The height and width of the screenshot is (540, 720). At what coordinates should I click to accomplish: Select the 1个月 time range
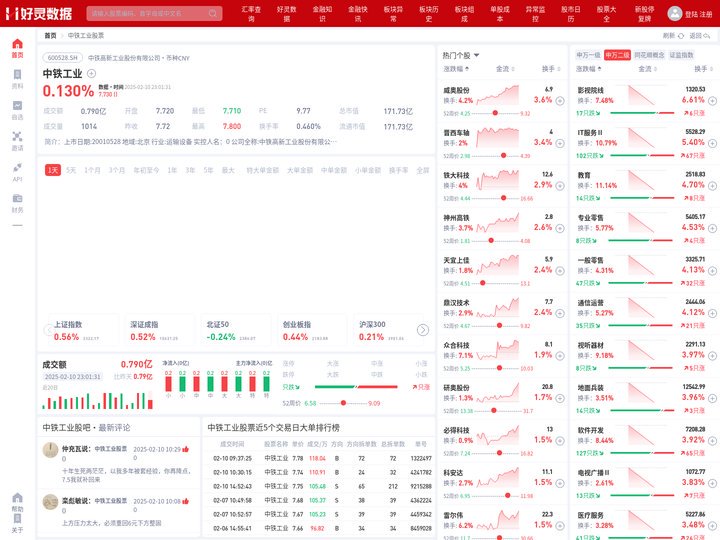click(x=92, y=170)
